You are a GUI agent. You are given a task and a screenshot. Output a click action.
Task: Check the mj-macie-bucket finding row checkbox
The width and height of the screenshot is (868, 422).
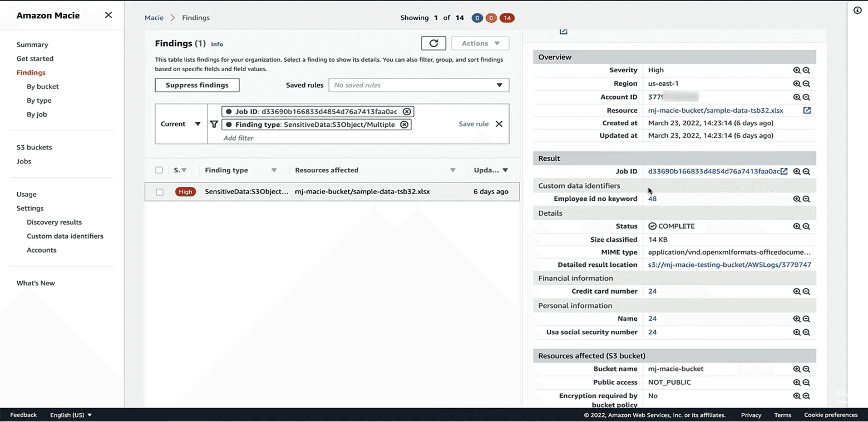pos(160,192)
